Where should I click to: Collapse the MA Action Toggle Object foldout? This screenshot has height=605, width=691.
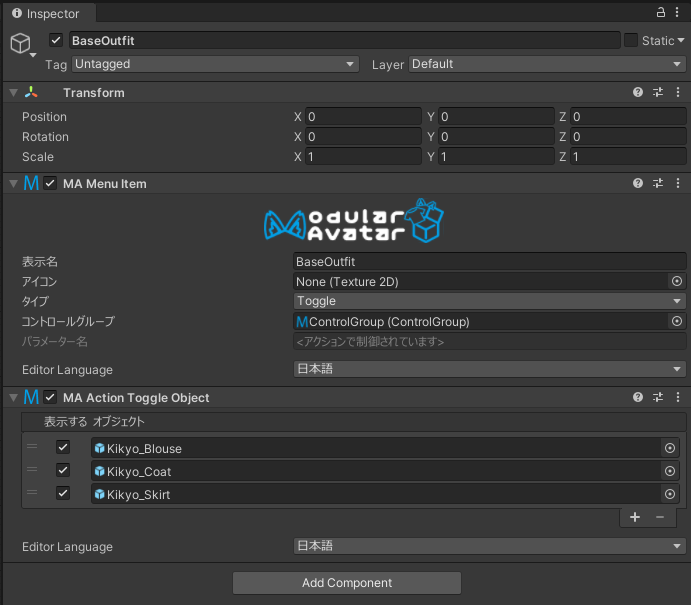14,397
